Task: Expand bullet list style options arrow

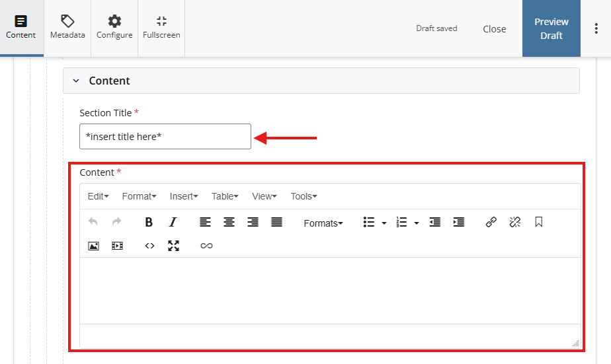Action: [384, 223]
